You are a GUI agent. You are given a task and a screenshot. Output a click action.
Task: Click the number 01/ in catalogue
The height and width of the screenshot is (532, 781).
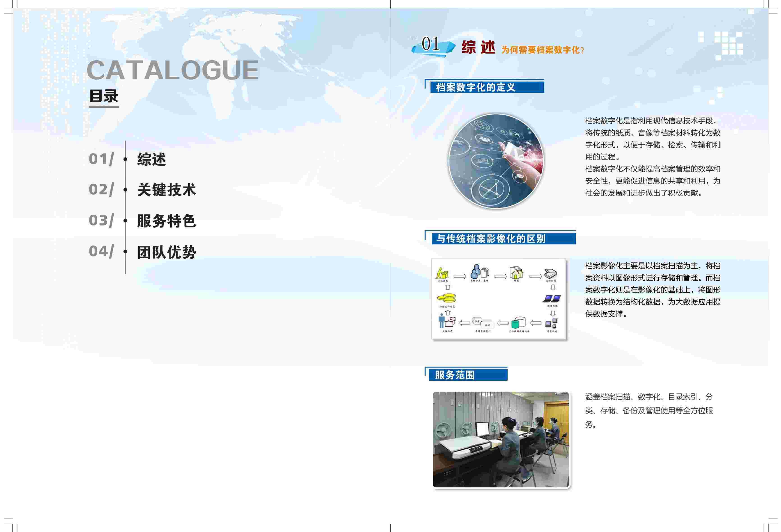(x=101, y=159)
